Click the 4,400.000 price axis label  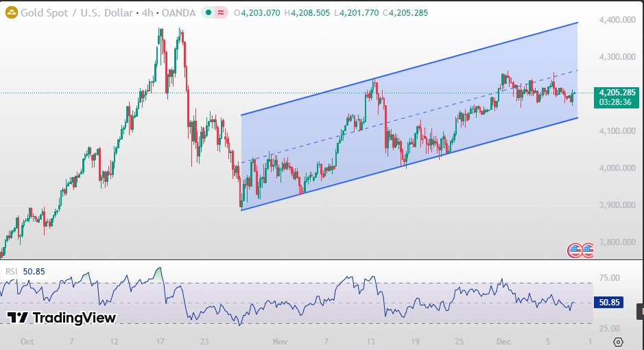[617, 20]
